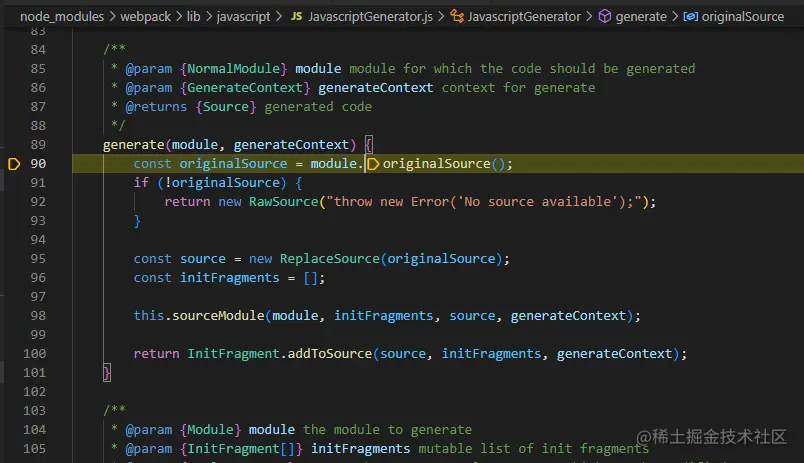Click {Source} return type on line 87
Image resolution: width=804 pixels, height=463 pixels.
tap(226, 107)
